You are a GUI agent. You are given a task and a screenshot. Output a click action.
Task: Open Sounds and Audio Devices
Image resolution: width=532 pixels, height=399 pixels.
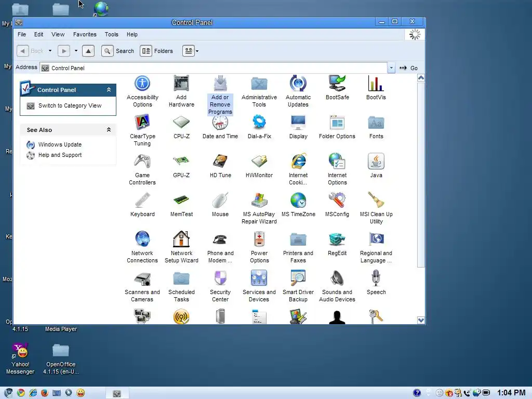(x=337, y=286)
